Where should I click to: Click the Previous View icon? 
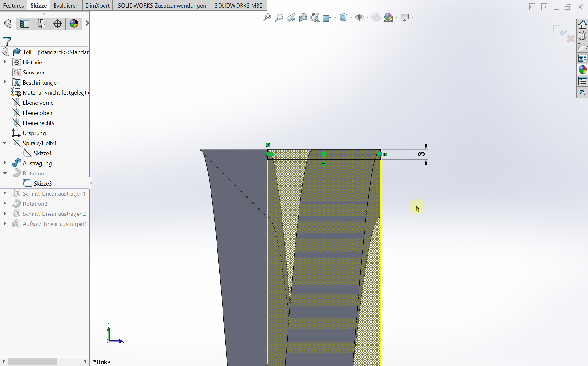click(291, 17)
